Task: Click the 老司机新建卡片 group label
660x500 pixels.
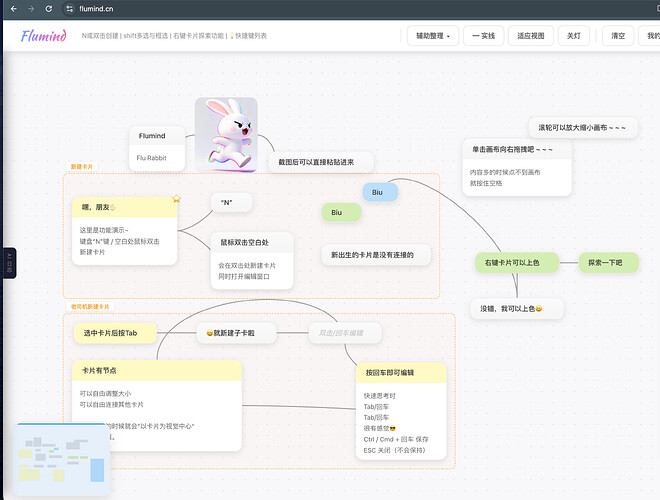Action: click(x=90, y=307)
